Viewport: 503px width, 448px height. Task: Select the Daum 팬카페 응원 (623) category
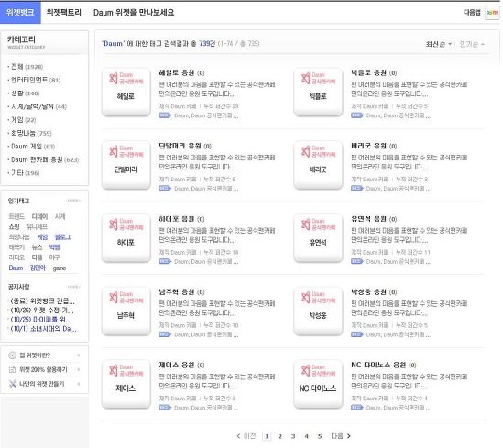click(45, 159)
